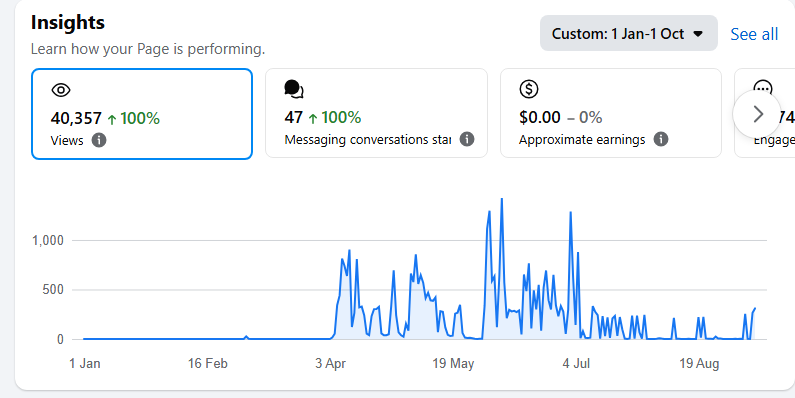Click the info icon next to Views
Screen dimensions: 795x398
(x=99, y=140)
